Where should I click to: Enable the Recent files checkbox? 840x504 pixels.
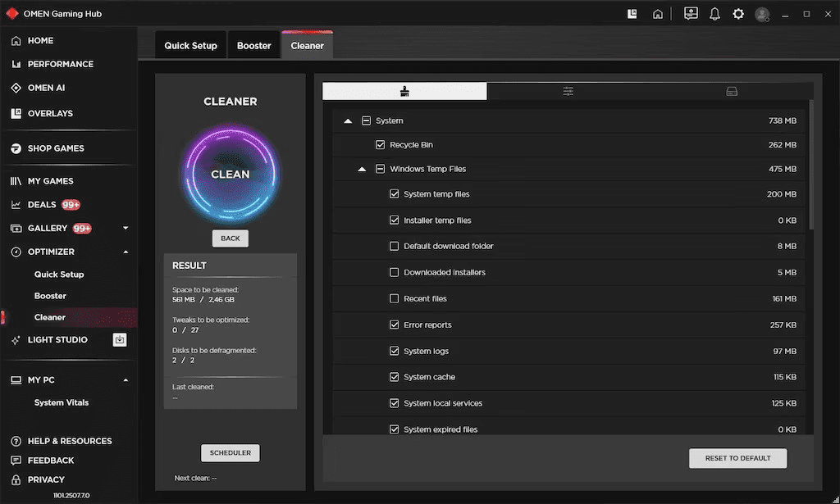[395, 299]
